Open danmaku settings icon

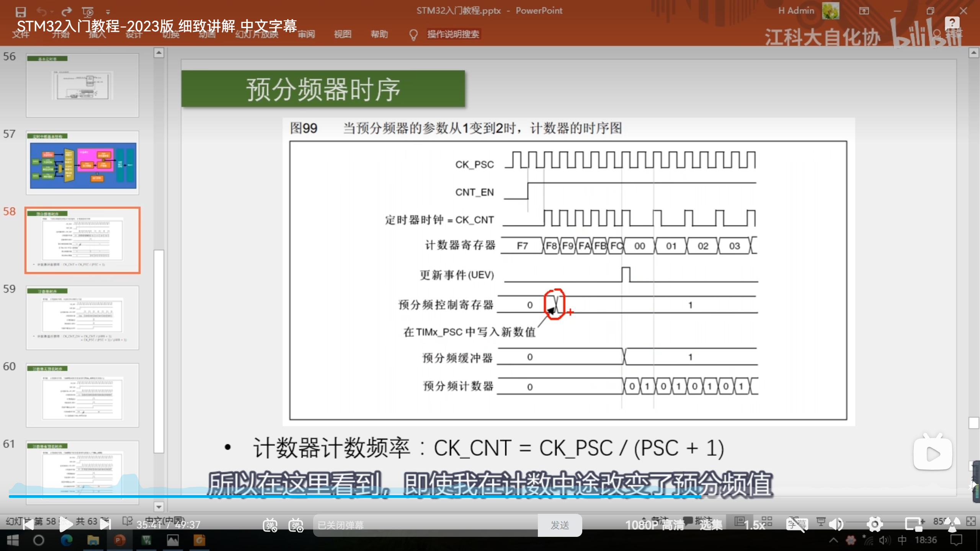coord(296,525)
